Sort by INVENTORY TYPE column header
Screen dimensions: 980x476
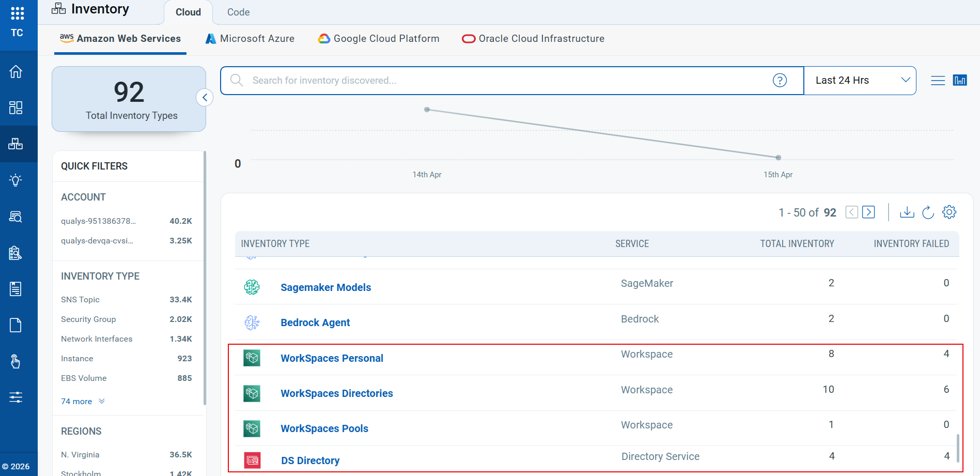(275, 243)
